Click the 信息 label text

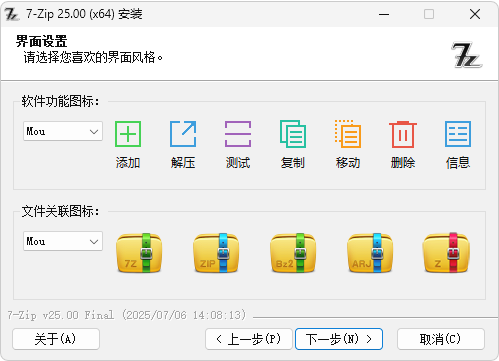(x=458, y=163)
